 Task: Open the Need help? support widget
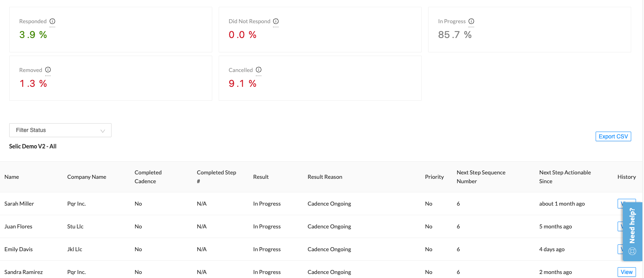pyautogui.click(x=632, y=231)
